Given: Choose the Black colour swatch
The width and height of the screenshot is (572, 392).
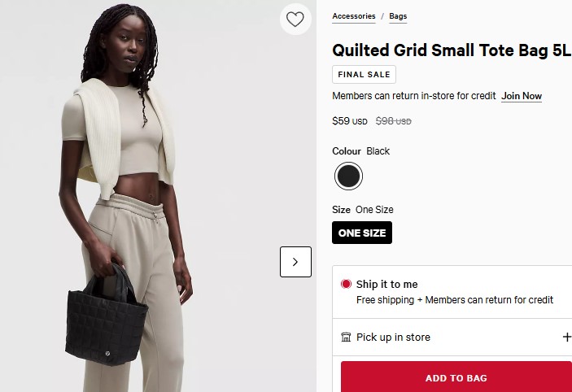Looking at the screenshot, I should tap(348, 176).
